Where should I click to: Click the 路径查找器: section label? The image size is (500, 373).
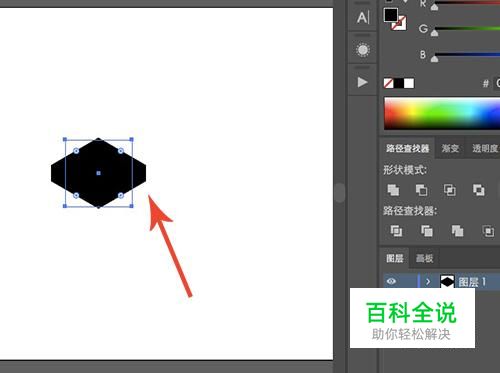point(410,211)
